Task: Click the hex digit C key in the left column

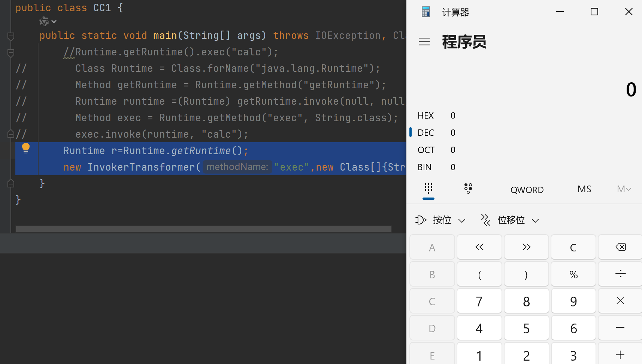Action: tap(432, 301)
